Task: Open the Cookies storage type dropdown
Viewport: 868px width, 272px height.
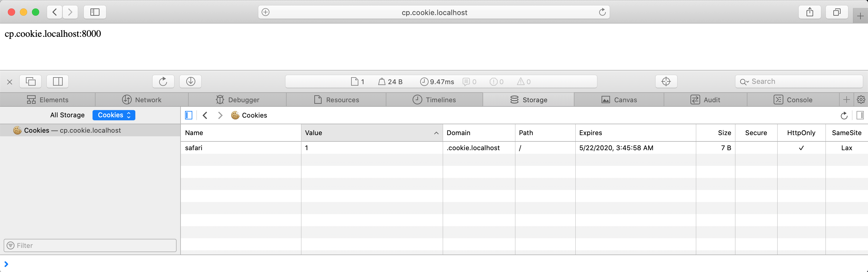Action: click(x=114, y=115)
